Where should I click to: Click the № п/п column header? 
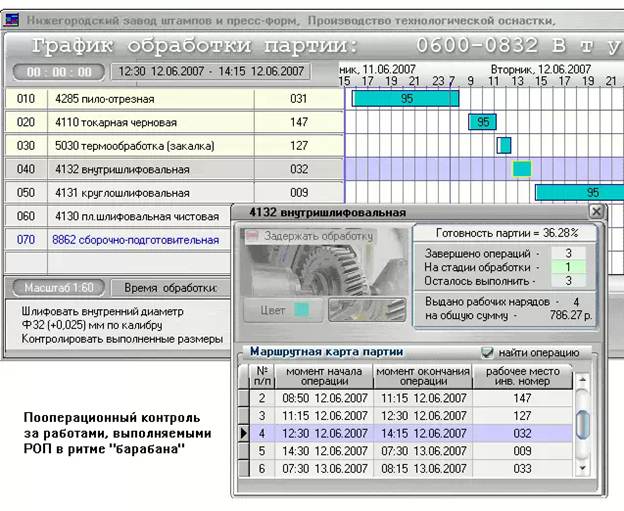pos(262,376)
